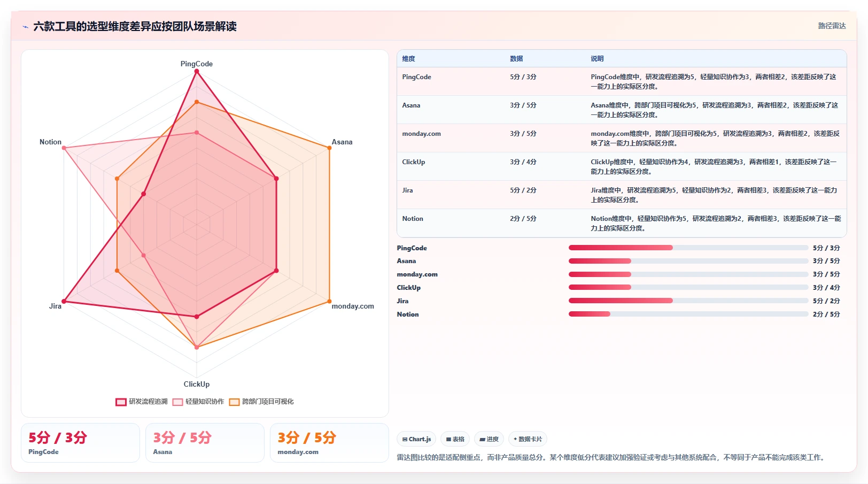868x484 pixels.
Task: Click the Jira table row name
Action: pyautogui.click(x=407, y=190)
